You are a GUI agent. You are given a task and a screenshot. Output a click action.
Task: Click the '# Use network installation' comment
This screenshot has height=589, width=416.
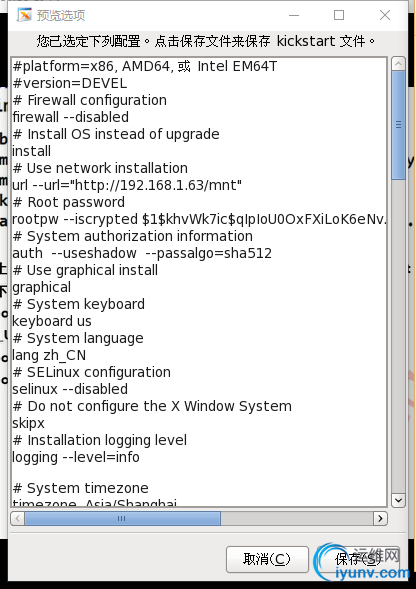(x=100, y=168)
